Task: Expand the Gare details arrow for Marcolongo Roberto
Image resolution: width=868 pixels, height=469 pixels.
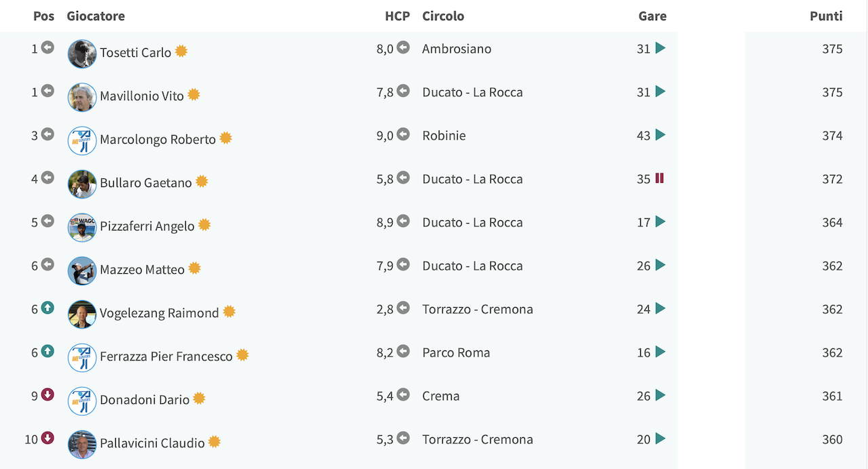Action: pos(660,135)
